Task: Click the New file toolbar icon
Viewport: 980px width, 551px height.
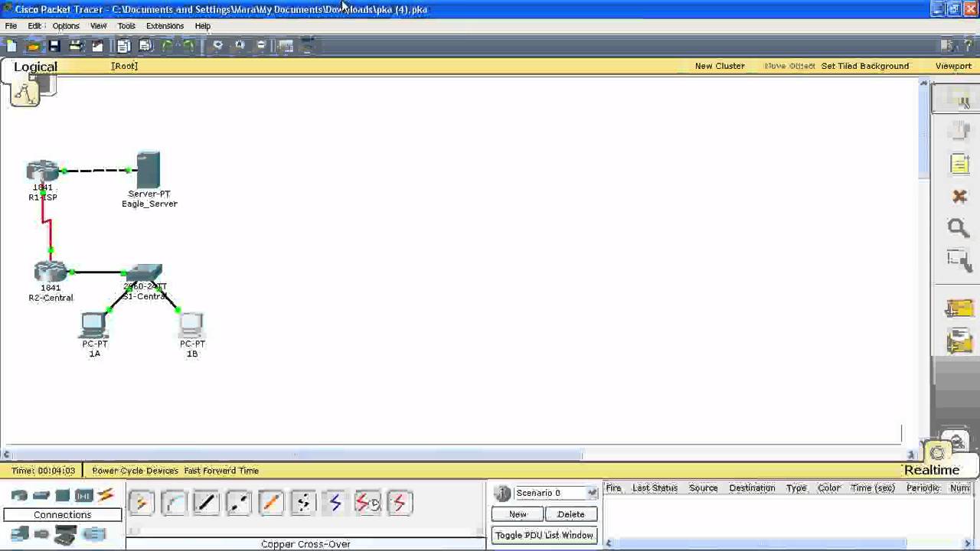Action: click(x=11, y=46)
